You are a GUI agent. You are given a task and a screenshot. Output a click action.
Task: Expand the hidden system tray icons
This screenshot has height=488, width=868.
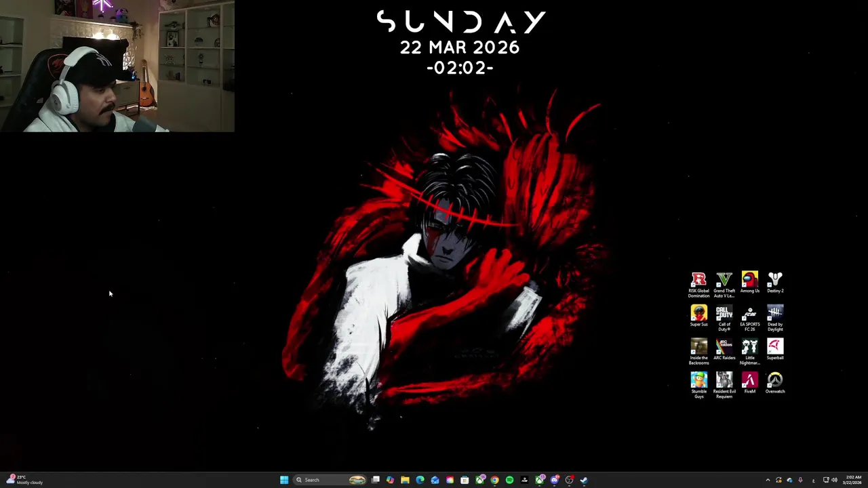[x=768, y=480]
